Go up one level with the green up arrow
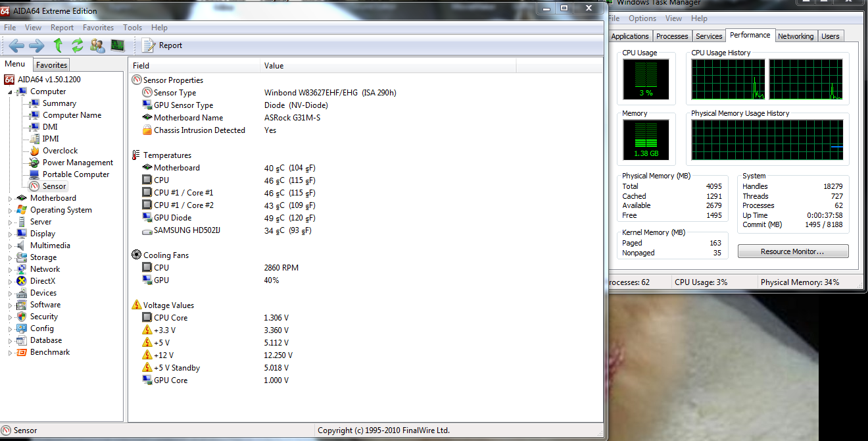Viewport: 868px width, 441px height. coord(58,45)
